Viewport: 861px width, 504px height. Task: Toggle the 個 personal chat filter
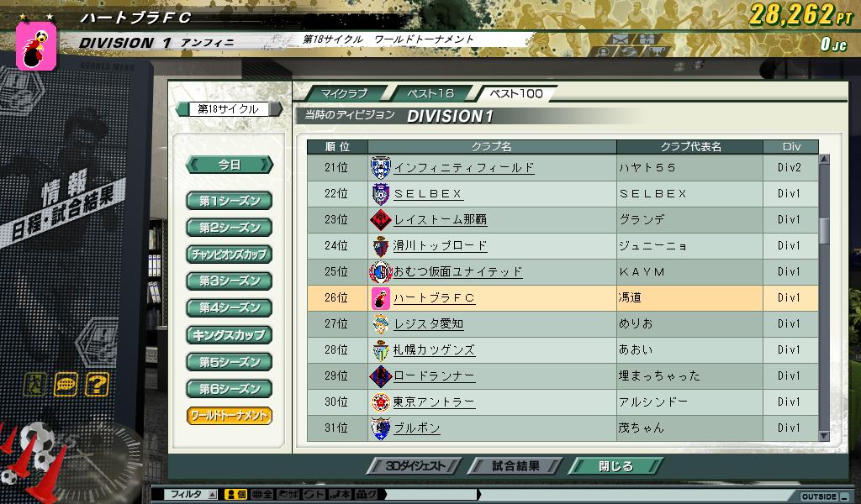click(x=236, y=495)
